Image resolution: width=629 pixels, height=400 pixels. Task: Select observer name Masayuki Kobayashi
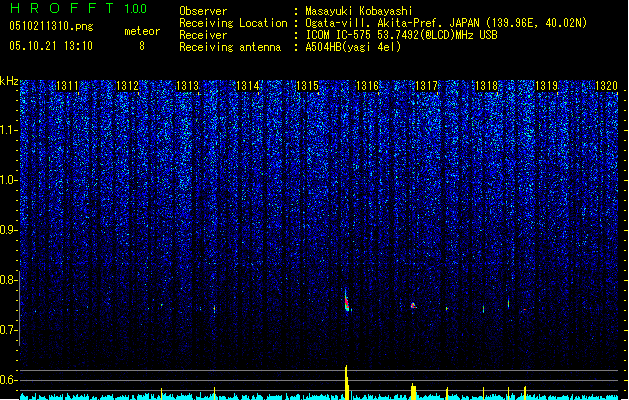(359, 11)
